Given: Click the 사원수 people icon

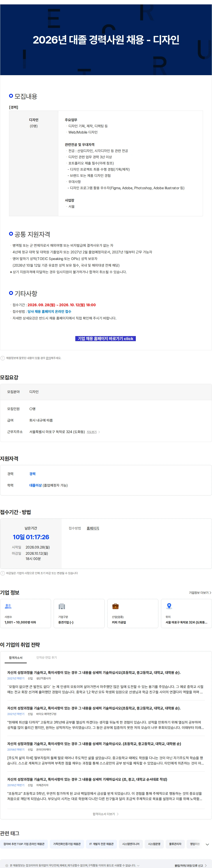Looking at the screenshot, I should (x=8, y=606).
